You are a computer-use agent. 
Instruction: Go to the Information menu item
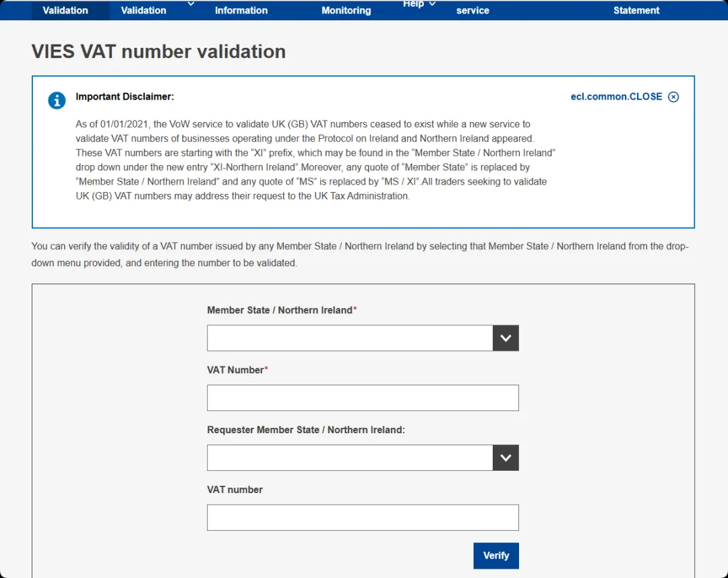pyautogui.click(x=241, y=10)
